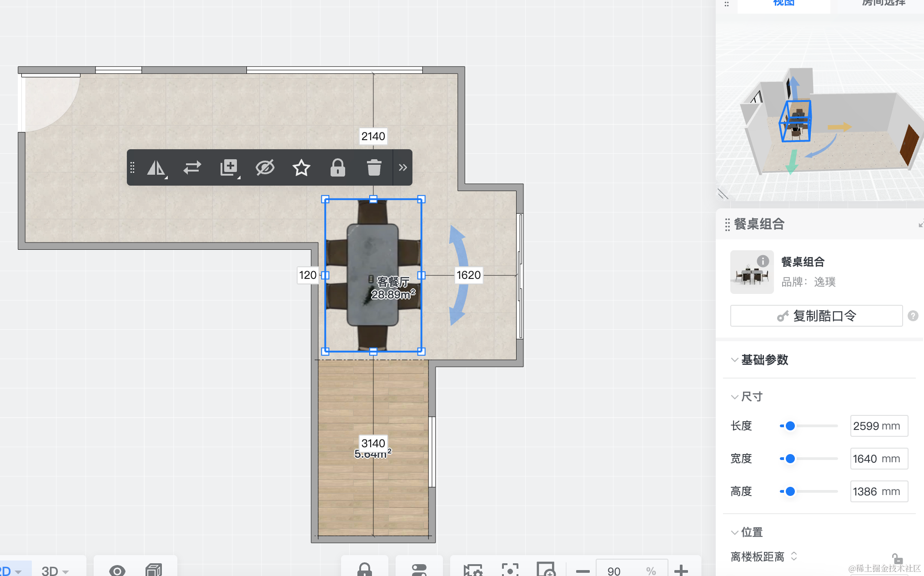
Task: Adjust the 高度 slider
Action: 790,491
